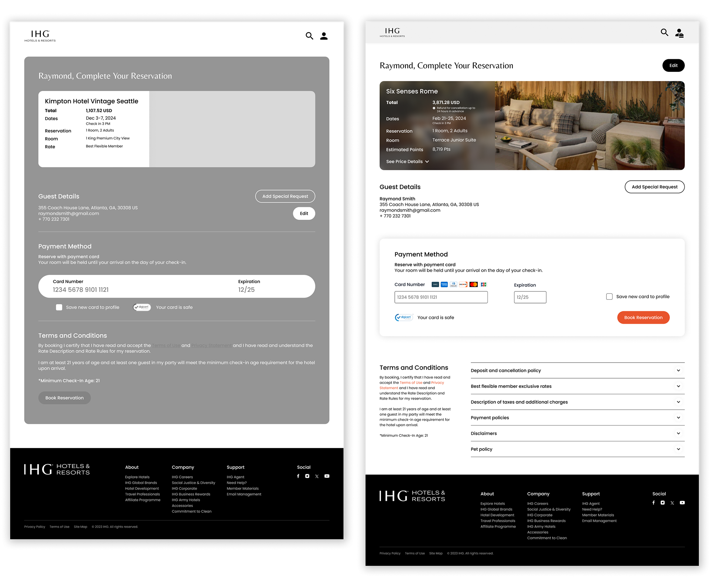711x588 pixels.
Task: Click the black Edit button in right design
Action: (x=673, y=65)
